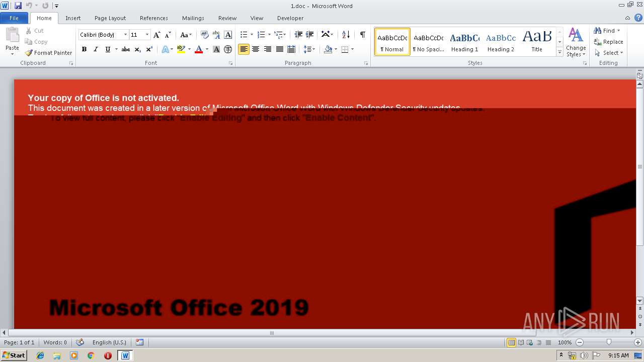Click Character Border icon

(228, 35)
